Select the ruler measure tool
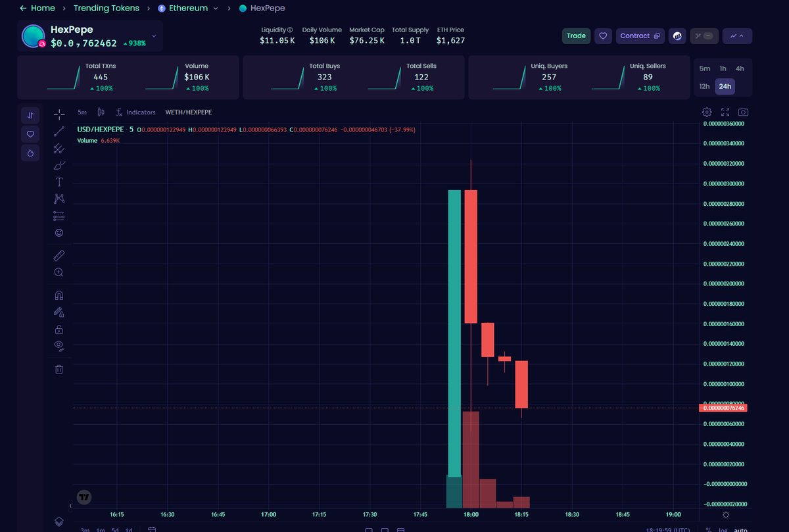Screen dimensions: 789x532 click(x=59, y=255)
